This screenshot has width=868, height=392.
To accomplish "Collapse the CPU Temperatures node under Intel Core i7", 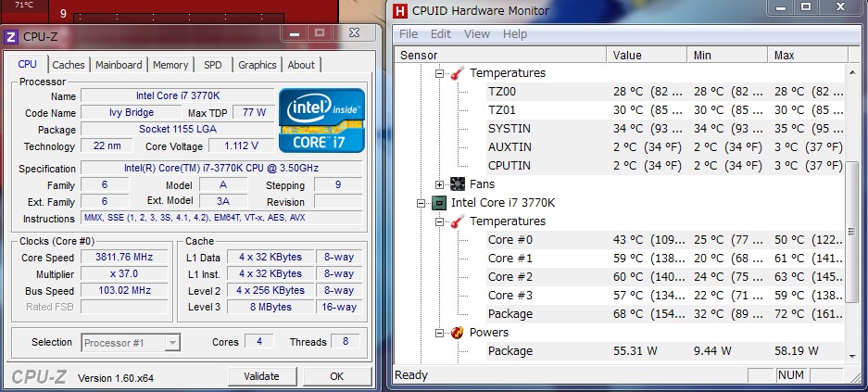I will pos(439,221).
